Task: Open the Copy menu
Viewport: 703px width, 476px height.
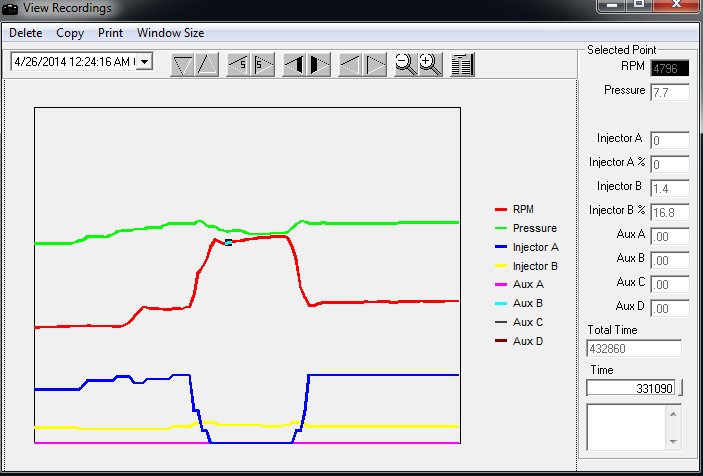Action: click(70, 33)
